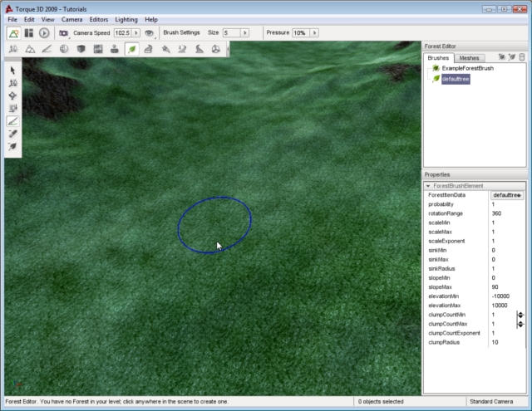Toggle the eye visibility options button

coord(149,32)
